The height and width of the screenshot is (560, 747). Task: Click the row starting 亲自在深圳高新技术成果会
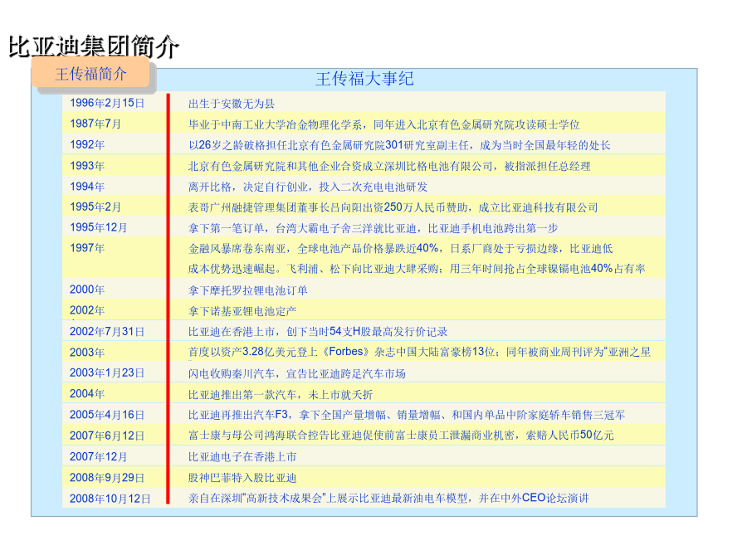[x=388, y=498]
